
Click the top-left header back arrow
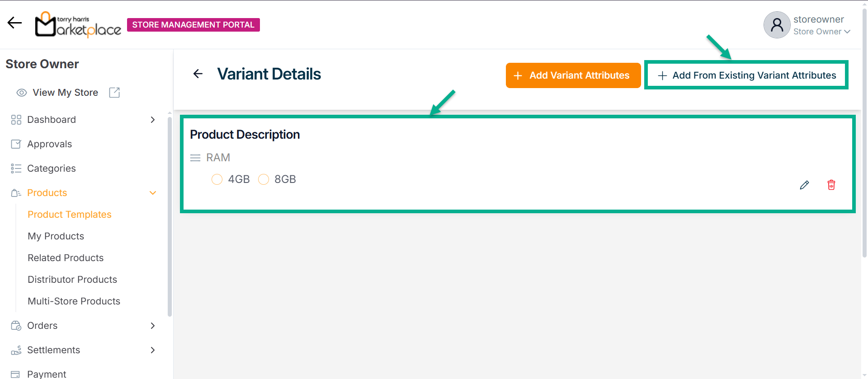(x=14, y=23)
